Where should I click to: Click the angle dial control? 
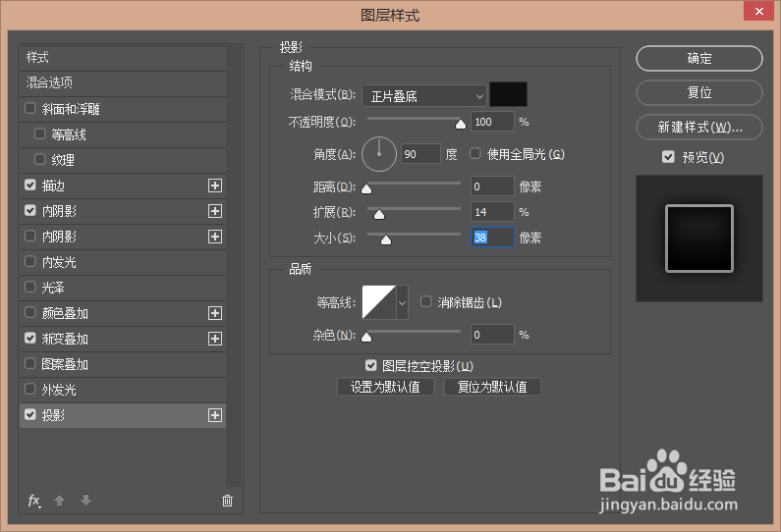coord(379,154)
